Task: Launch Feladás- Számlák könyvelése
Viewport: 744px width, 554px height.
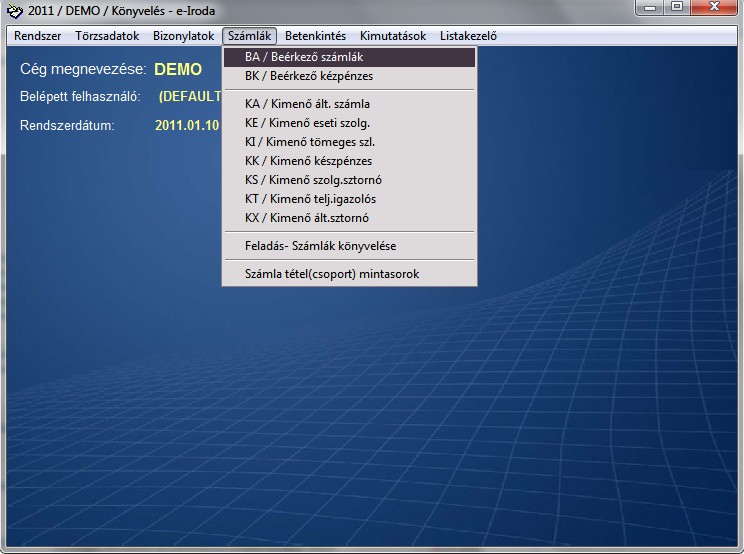Action: pyautogui.click(x=327, y=245)
